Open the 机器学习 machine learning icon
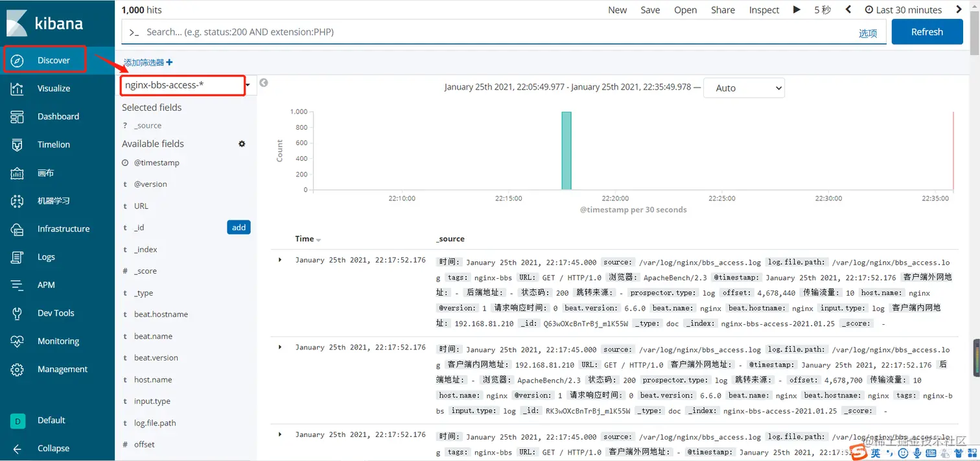980x461 pixels. [17, 201]
